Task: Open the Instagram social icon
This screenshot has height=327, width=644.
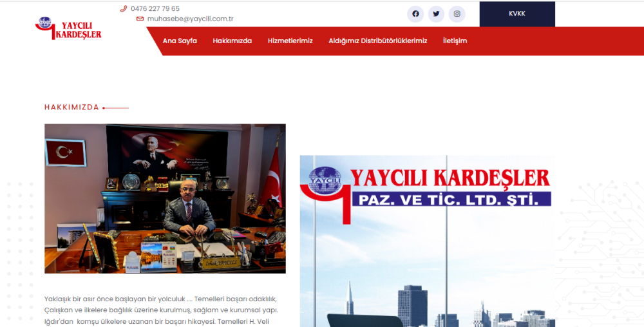Action: [x=457, y=14]
